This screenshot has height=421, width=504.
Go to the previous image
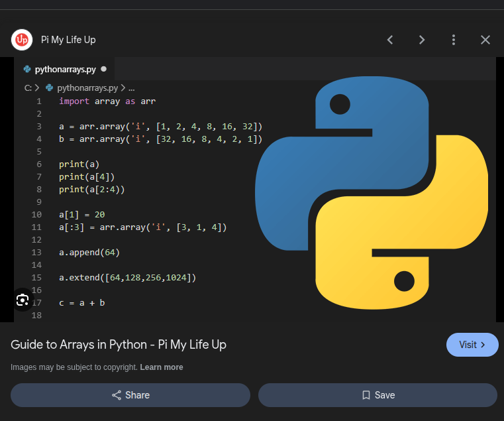[x=390, y=40]
